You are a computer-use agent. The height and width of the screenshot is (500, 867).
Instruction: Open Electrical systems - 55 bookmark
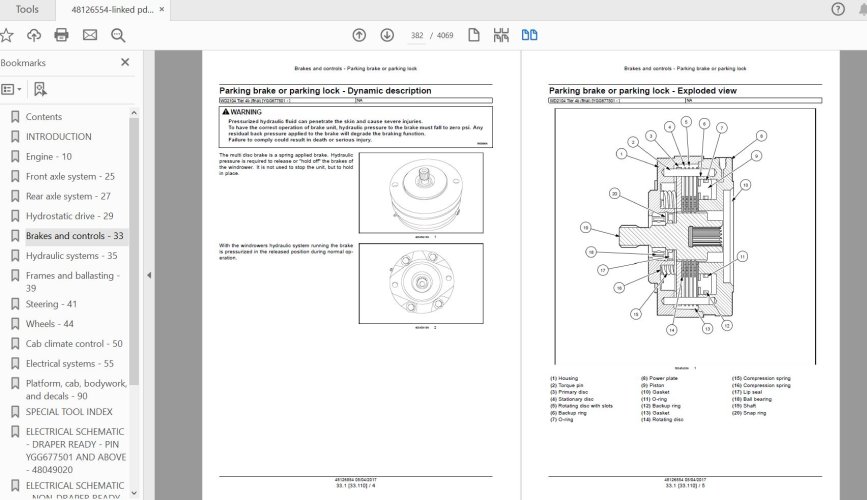(x=70, y=364)
